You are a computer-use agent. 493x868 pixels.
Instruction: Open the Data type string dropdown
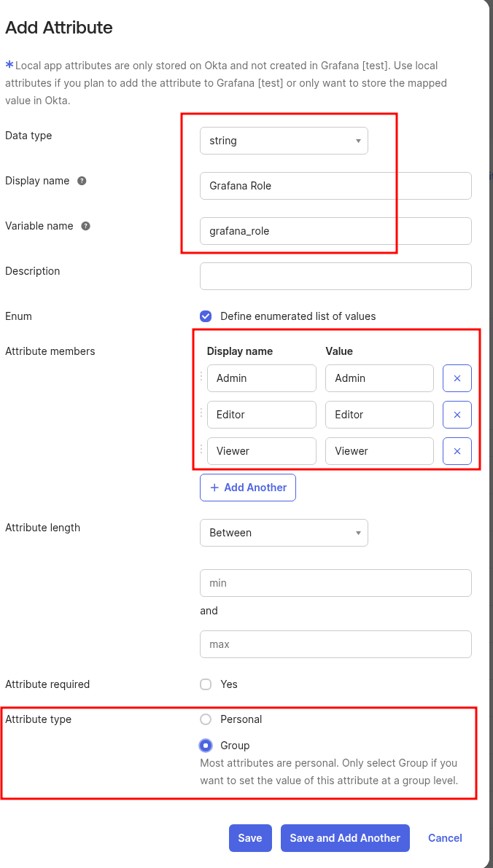tap(284, 141)
